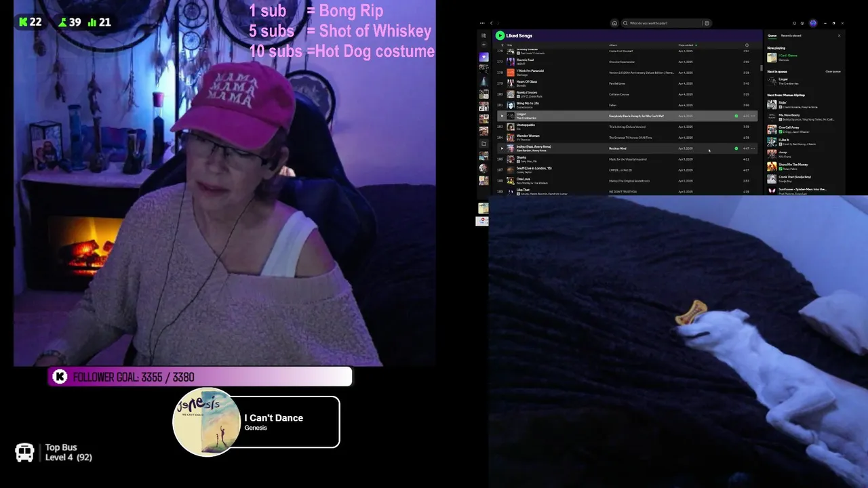Open the profile avatar menu
Screen dimensions: 868x488
click(813, 23)
